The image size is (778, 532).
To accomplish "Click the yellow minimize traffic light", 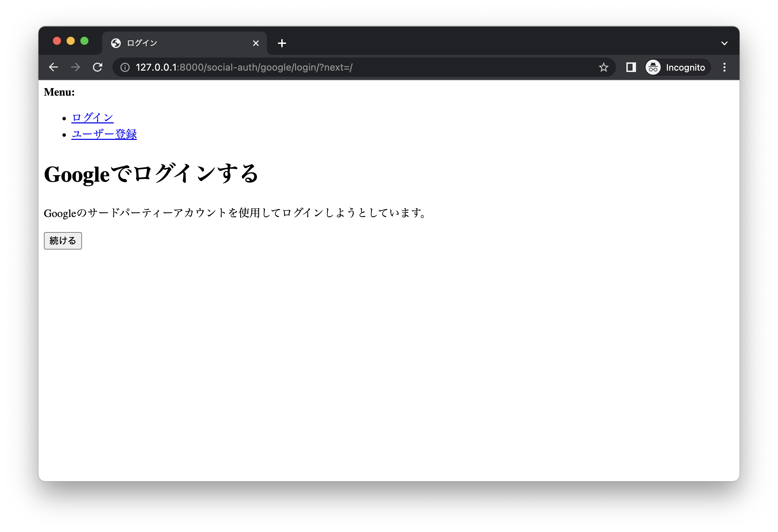I will (71, 41).
